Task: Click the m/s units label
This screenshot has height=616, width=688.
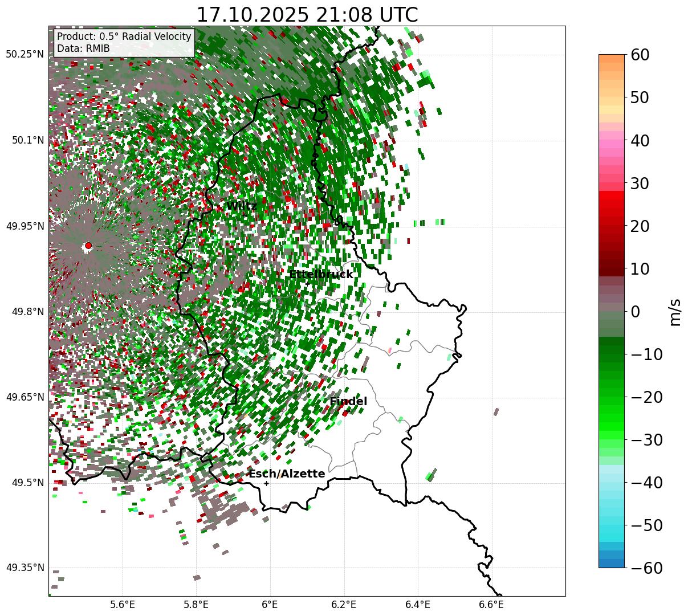Action: (x=675, y=312)
